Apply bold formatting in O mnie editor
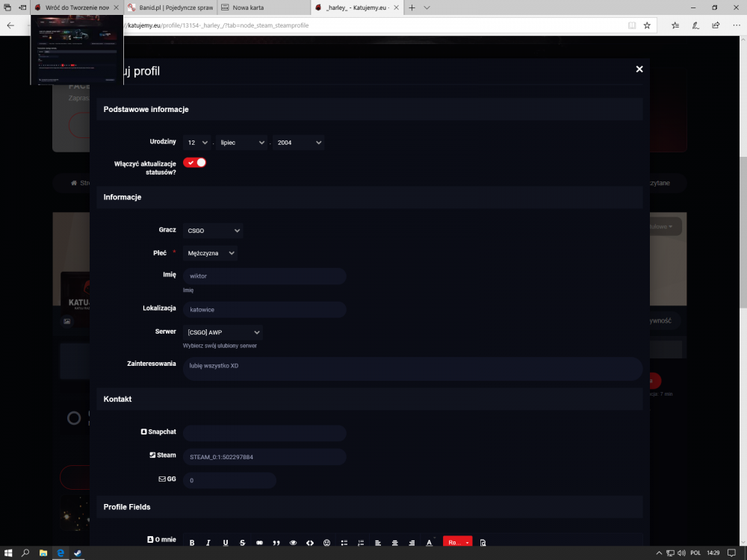747x560 pixels. pos(192,542)
